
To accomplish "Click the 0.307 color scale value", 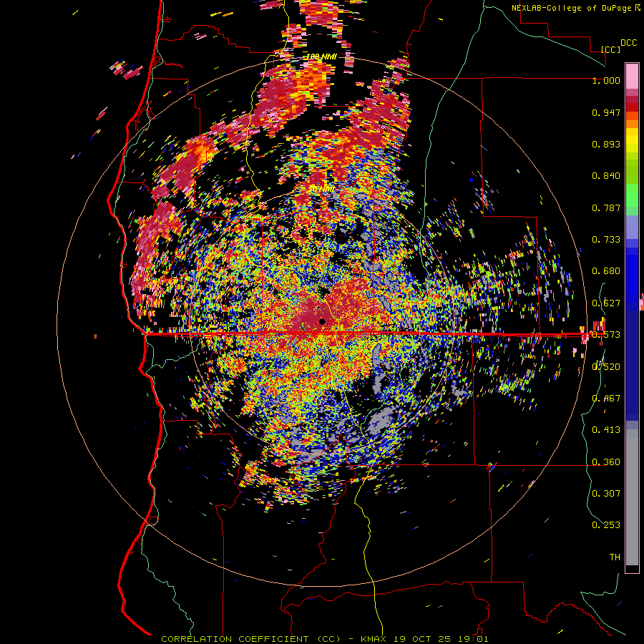I will click(x=606, y=493).
